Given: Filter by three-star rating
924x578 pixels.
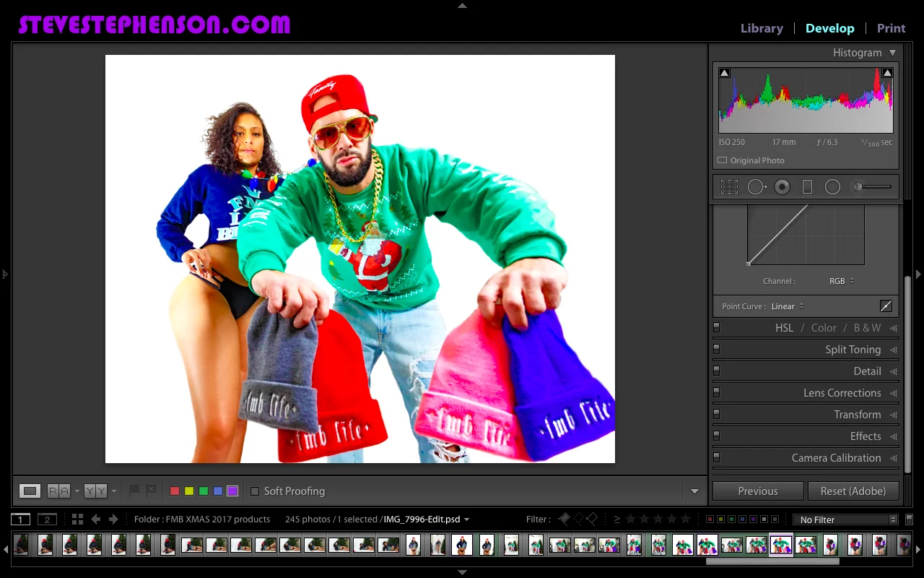Looking at the screenshot, I should (x=658, y=519).
